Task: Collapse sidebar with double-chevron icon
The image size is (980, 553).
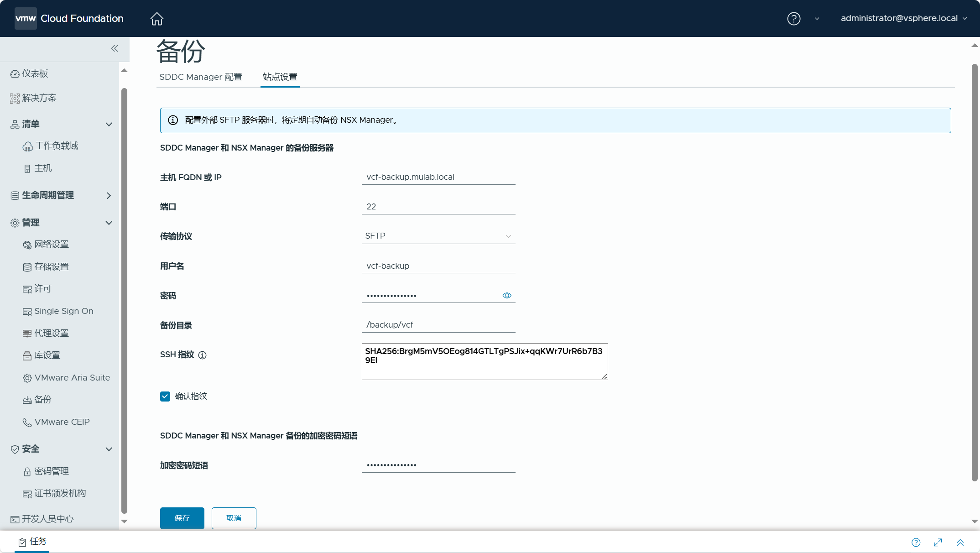Action: coord(115,48)
